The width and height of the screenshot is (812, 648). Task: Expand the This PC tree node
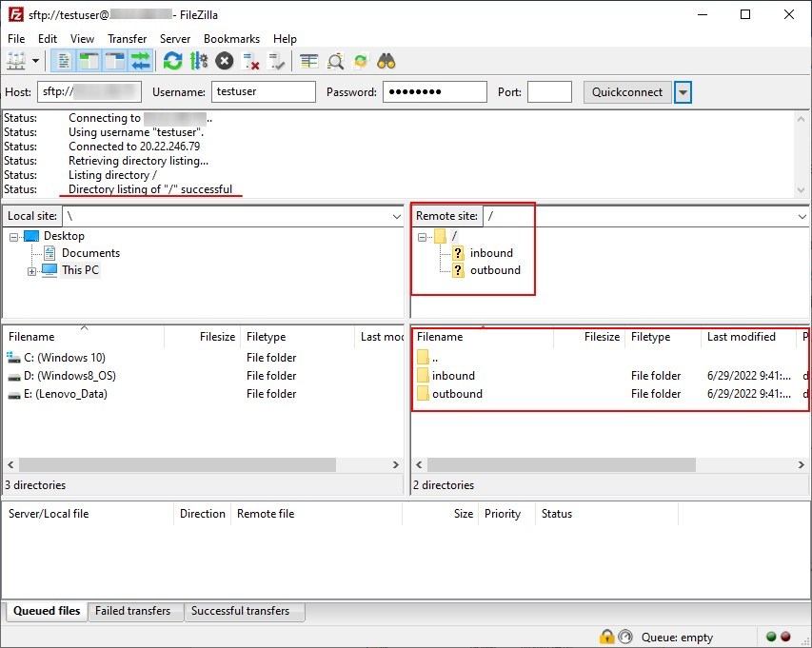coord(31,271)
